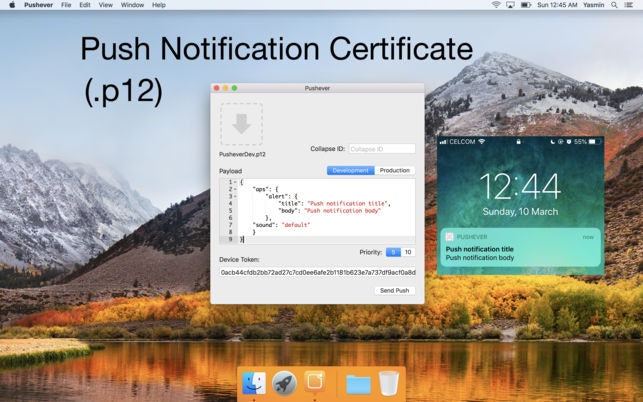Open the File menu
643x402 pixels.
(66, 5)
